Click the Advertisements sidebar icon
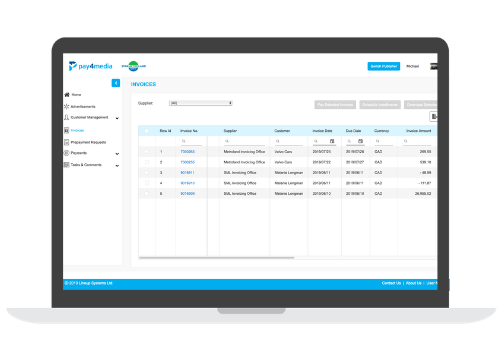 pos(66,106)
